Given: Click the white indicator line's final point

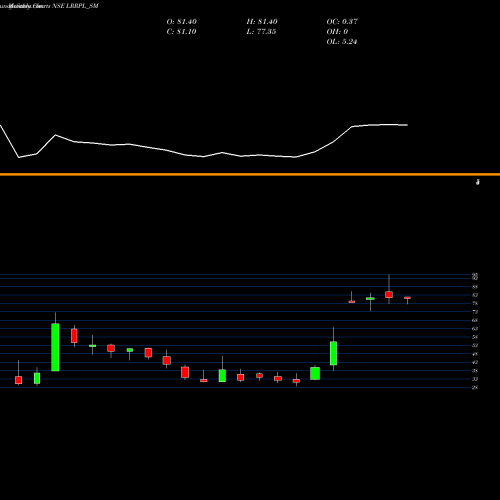Looking at the screenshot, I should pos(407,125).
